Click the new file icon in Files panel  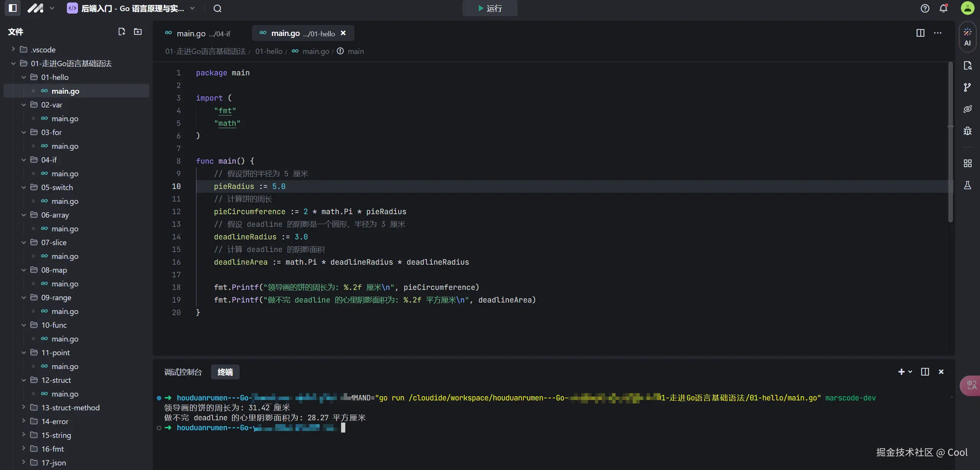click(122, 32)
